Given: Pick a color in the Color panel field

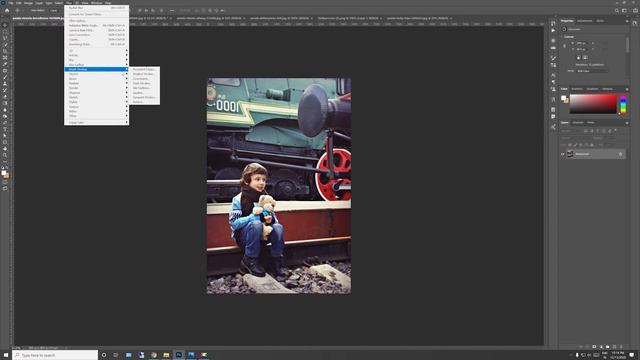Looking at the screenshot, I should (x=593, y=104).
